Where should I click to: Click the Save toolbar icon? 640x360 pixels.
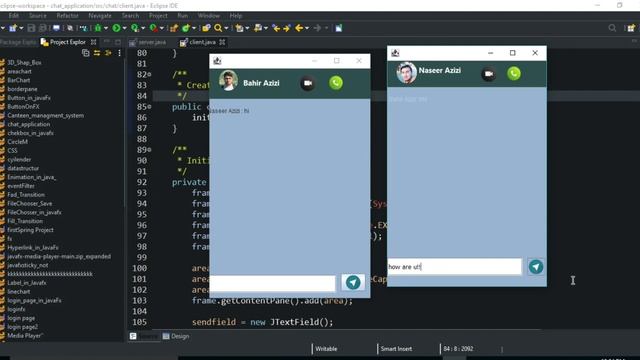click(31, 28)
